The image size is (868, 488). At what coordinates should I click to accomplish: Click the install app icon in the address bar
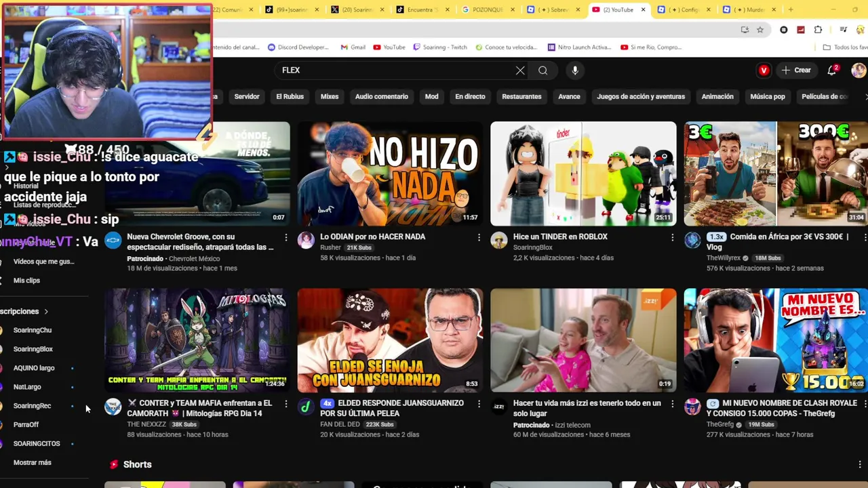point(745,30)
